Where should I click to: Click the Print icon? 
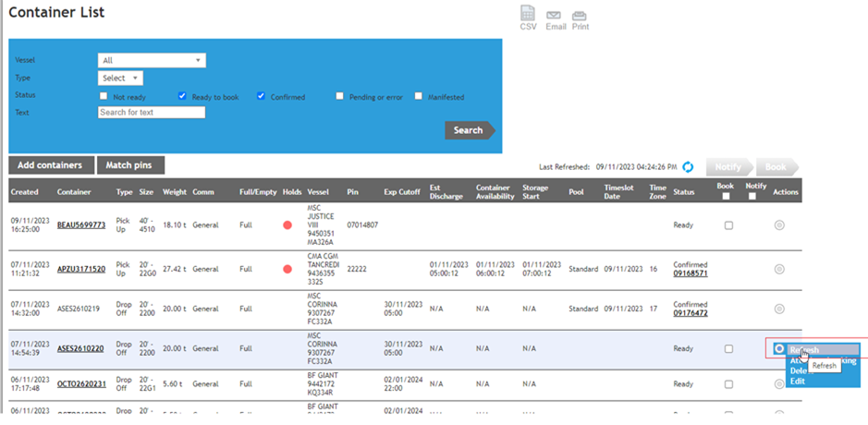point(580,16)
